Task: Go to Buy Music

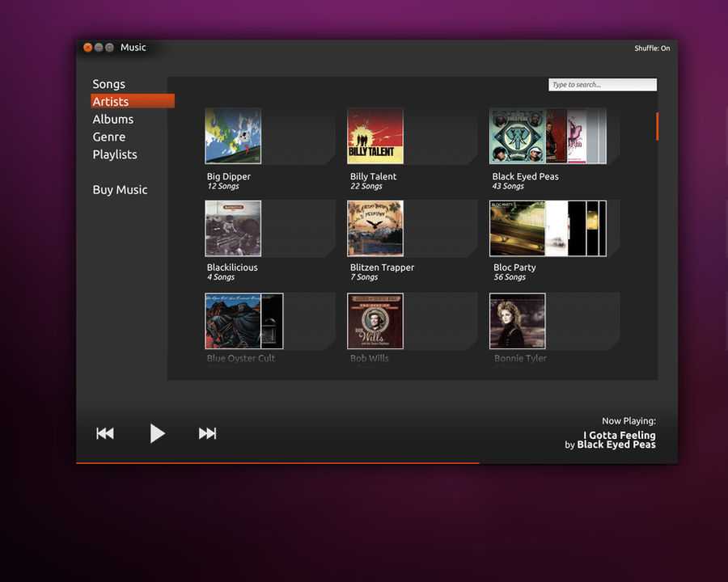Action: click(120, 190)
